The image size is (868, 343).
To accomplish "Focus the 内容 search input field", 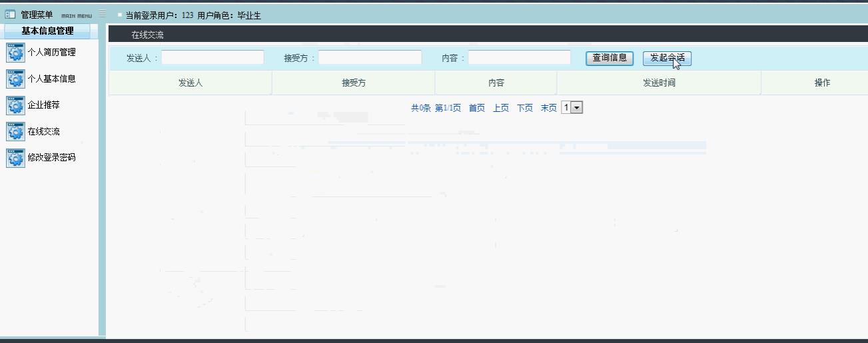I will tap(520, 58).
